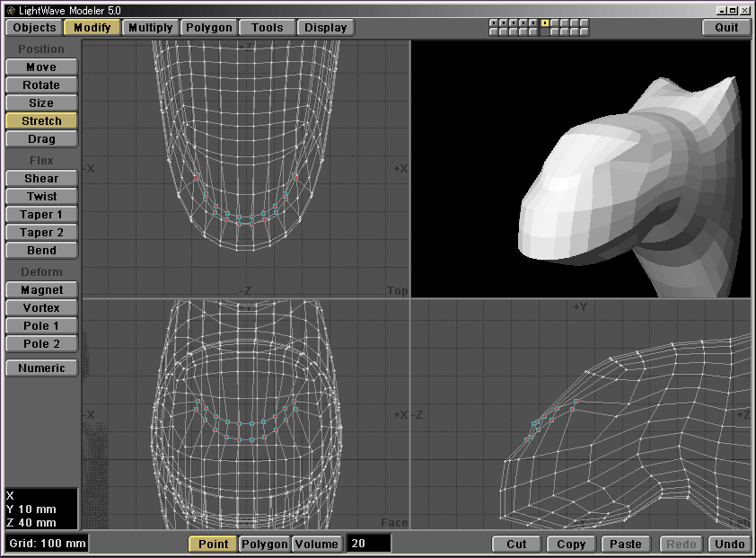Open the Tools tab
This screenshot has width=756, height=558.
[x=268, y=27]
